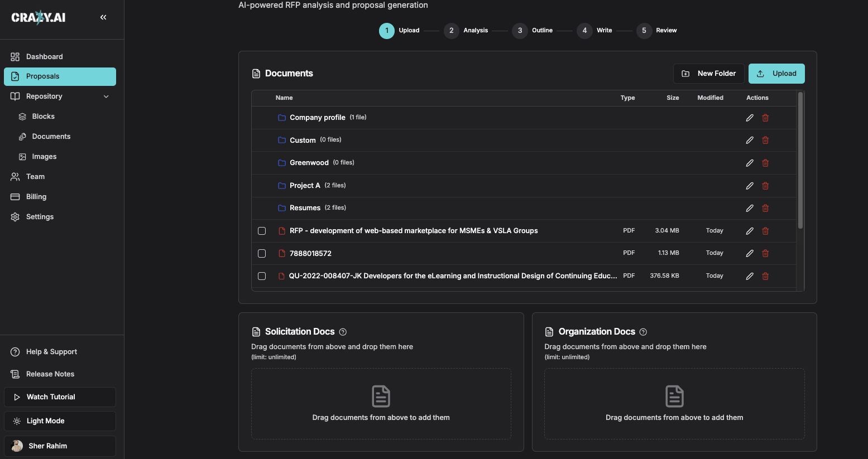Image resolution: width=868 pixels, height=459 pixels.
Task: Jump to step 3 Outline in the progress stepper
Action: tap(519, 31)
